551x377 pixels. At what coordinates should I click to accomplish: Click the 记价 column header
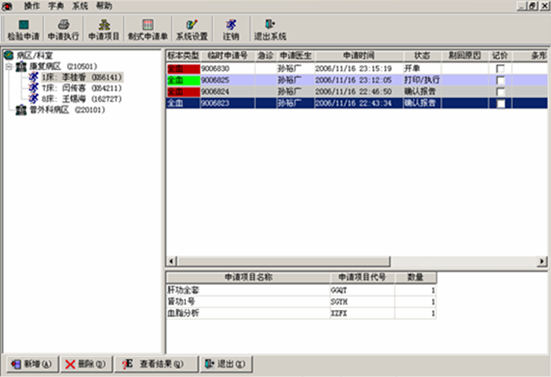pyautogui.click(x=500, y=56)
